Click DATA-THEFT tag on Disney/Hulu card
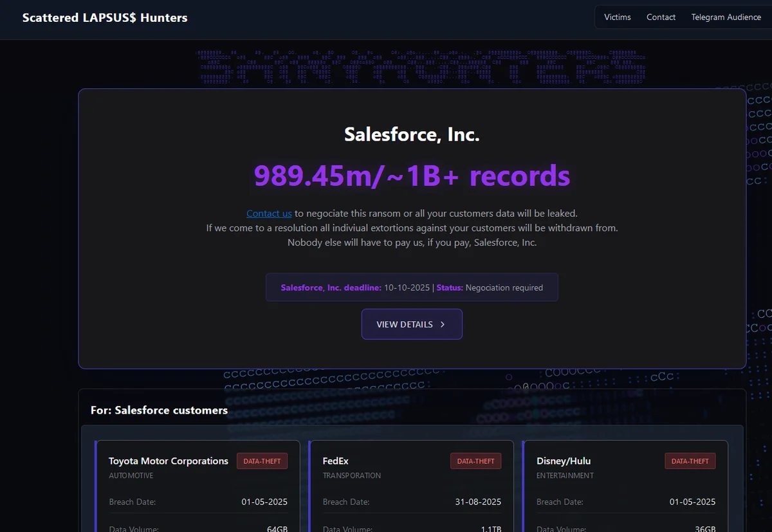 click(x=690, y=461)
